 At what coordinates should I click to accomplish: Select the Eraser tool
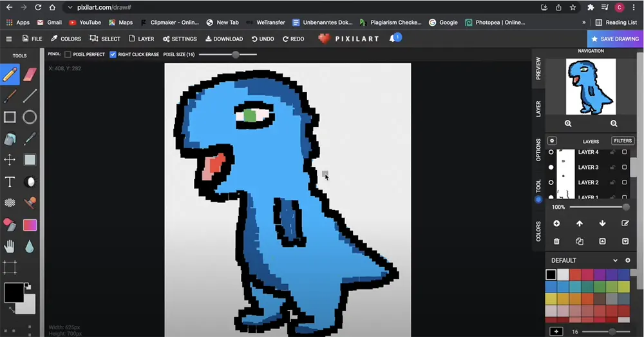click(x=30, y=75)
